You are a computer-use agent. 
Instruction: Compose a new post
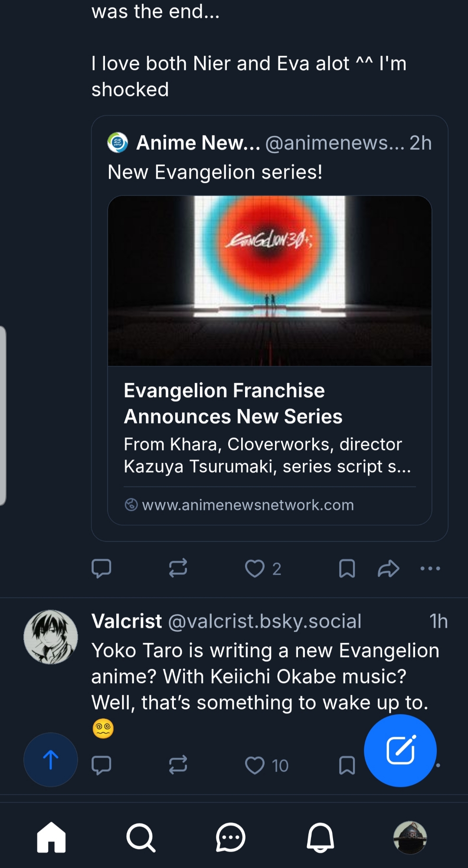[400, 750]
